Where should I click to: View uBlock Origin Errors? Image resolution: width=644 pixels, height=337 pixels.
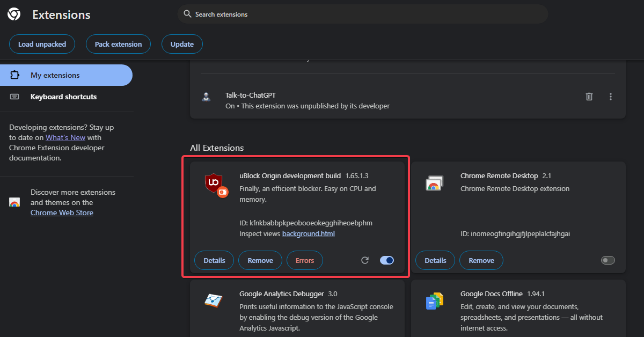[x=304, y=260]
